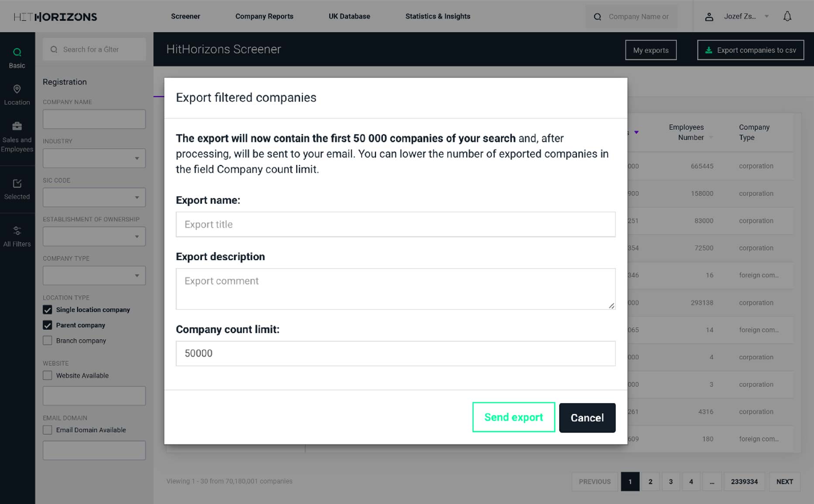Open Statistics & Insights menu
Image resolution: width=814 pixels, height=504 pixels.
coord(438,16)
